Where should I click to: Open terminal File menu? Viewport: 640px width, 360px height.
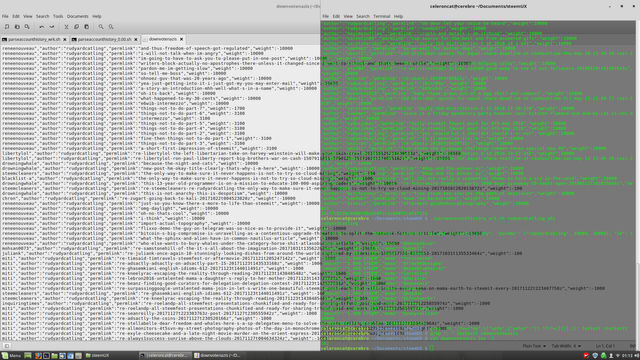325,16
